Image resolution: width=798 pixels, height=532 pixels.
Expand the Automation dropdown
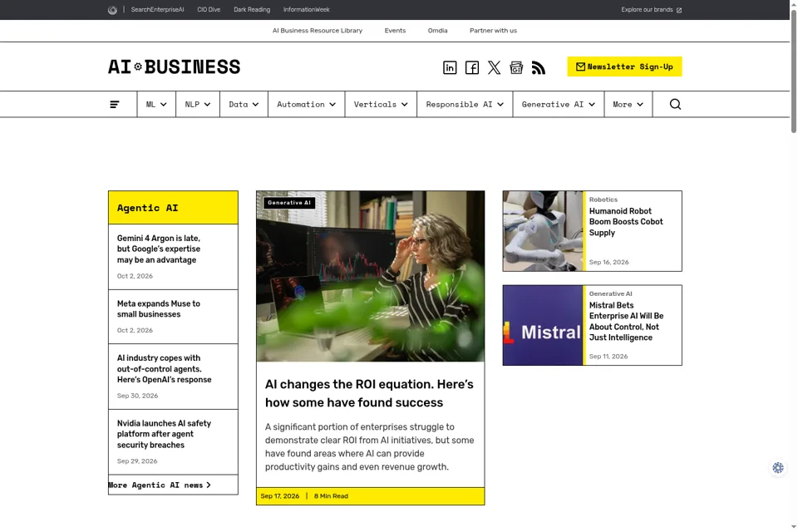pos(307,105)
